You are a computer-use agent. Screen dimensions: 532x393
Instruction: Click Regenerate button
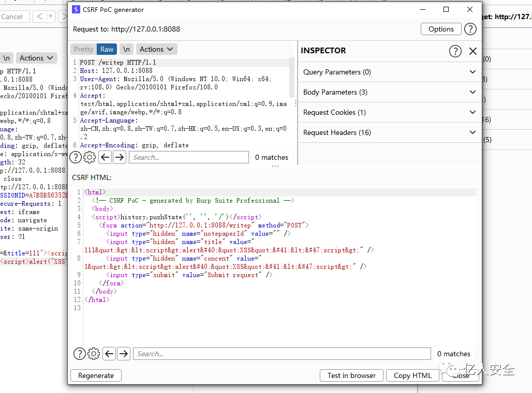tap(96, 375)
